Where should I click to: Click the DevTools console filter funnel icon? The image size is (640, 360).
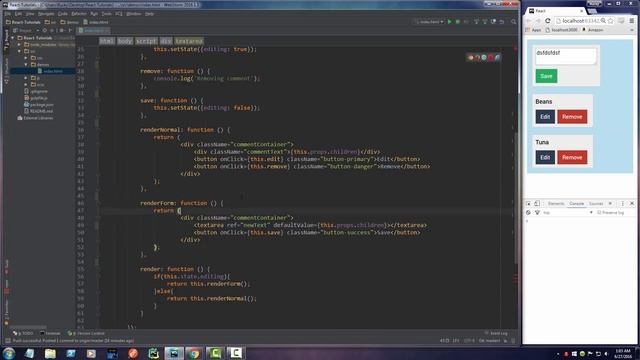[x=537, y=213]
